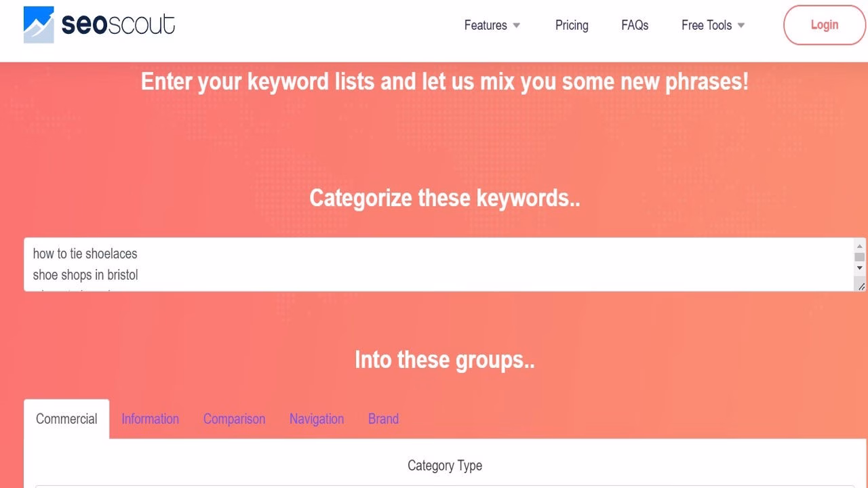Screen dimensions: 868x488
Task: Switch to the Brand tab
Action: tap(383, 419)
